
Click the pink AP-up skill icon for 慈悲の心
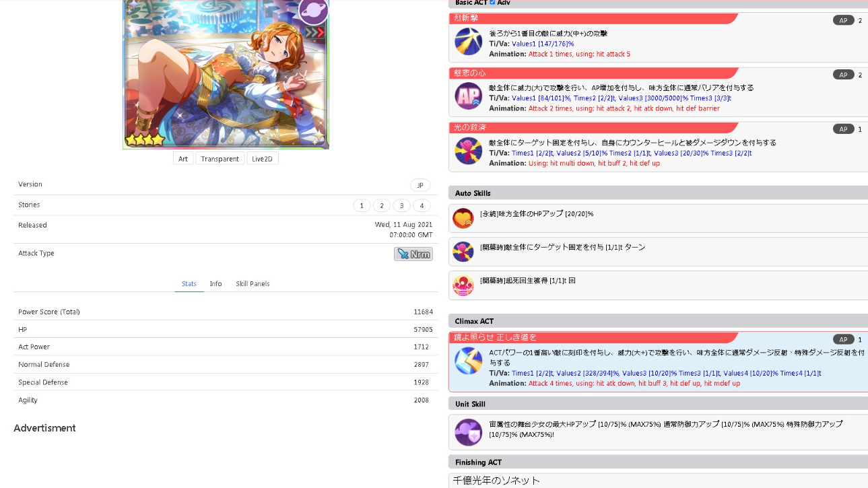click(468, 96)
